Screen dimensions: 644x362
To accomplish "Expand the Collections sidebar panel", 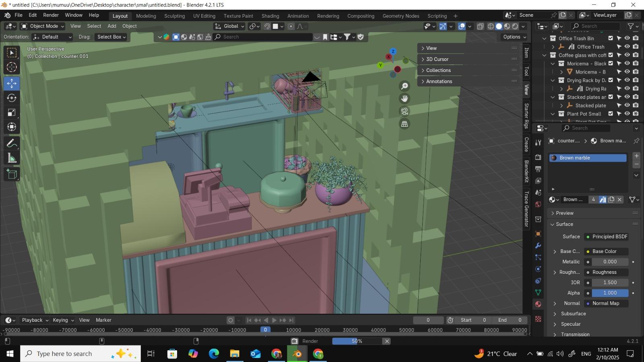I will click(x=438, y=70).
